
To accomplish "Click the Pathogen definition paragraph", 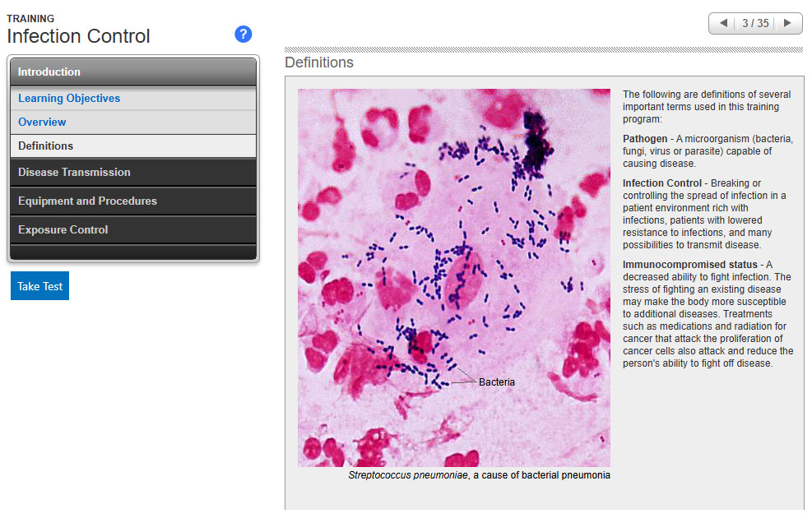I will 708,151.
